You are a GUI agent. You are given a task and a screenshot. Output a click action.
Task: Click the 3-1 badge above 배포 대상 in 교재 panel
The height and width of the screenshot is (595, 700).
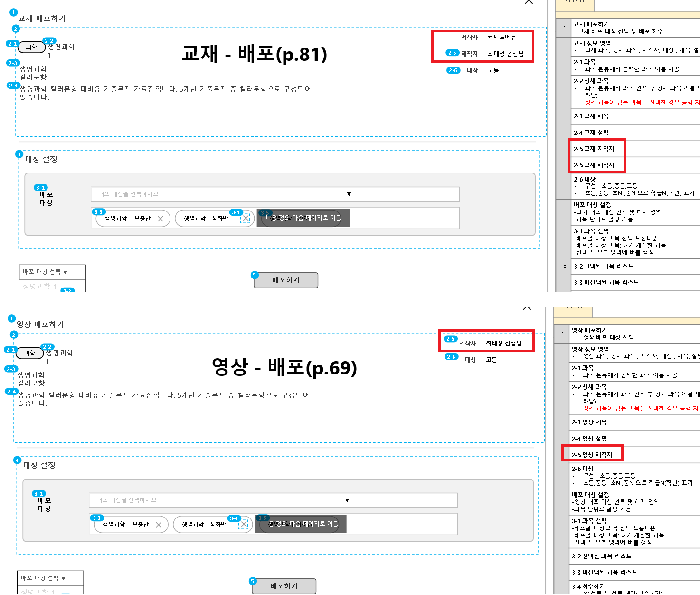tap(40, 188)
